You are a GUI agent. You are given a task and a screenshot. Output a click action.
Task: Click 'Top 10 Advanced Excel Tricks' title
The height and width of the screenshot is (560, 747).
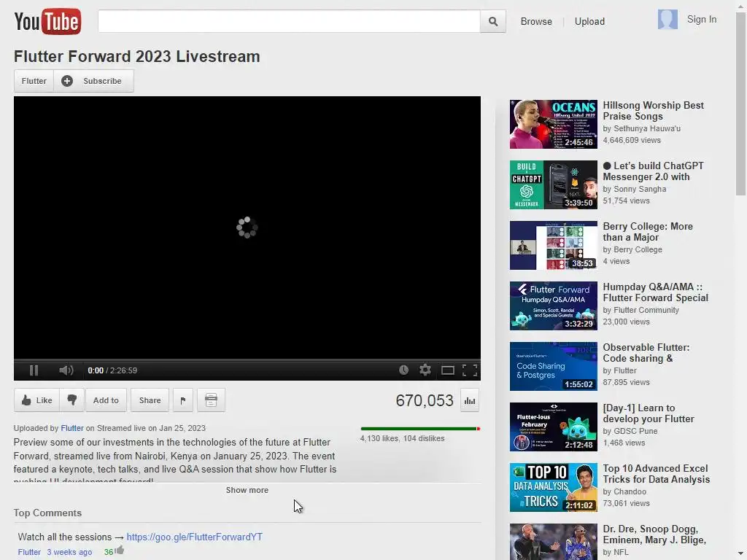tap(657, 474)
